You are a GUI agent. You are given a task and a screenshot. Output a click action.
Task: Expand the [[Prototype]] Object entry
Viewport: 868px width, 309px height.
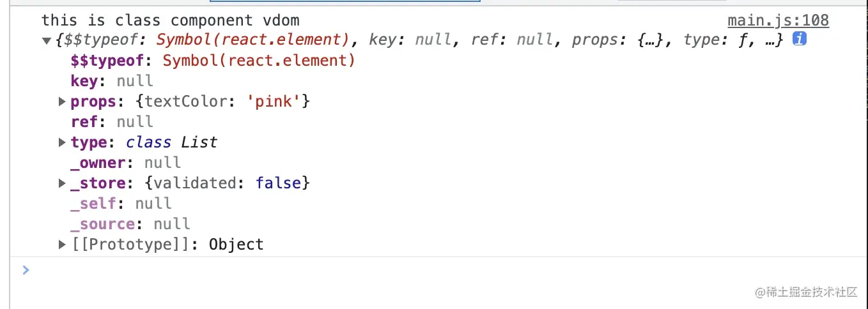click(62, 245)
